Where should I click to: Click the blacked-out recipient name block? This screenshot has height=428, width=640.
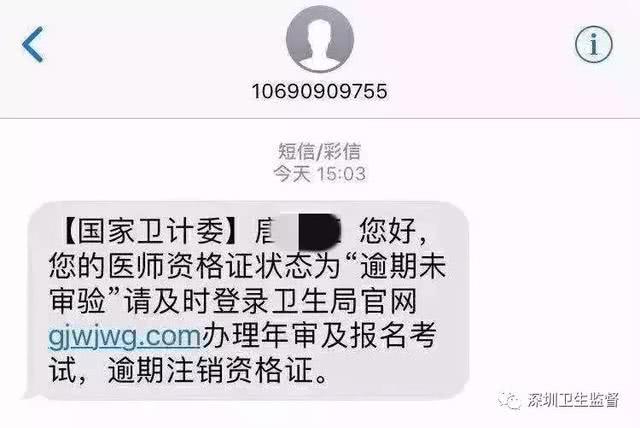click(319, 231)
